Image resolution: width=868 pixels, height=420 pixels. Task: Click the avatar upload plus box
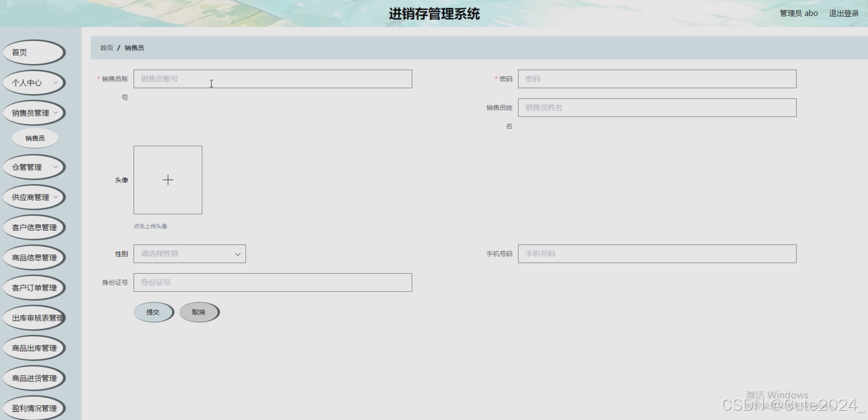tap(168, 179)
